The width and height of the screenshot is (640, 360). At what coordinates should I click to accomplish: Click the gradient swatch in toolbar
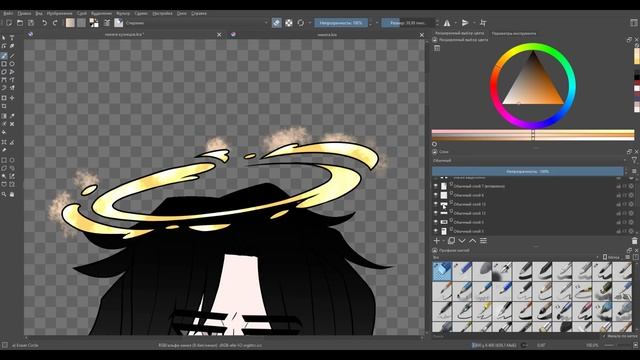coord(71,23)
